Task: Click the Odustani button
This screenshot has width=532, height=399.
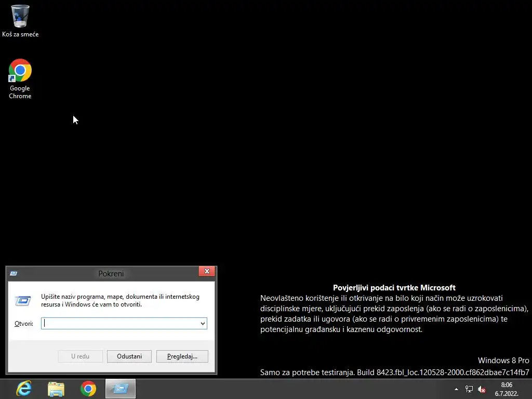Action: point(129,356)
